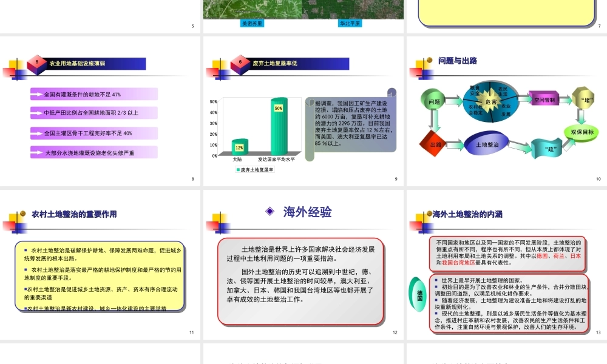Click the paragraph starting 土地整治是世界上许多国家

(x=301, y=254)
